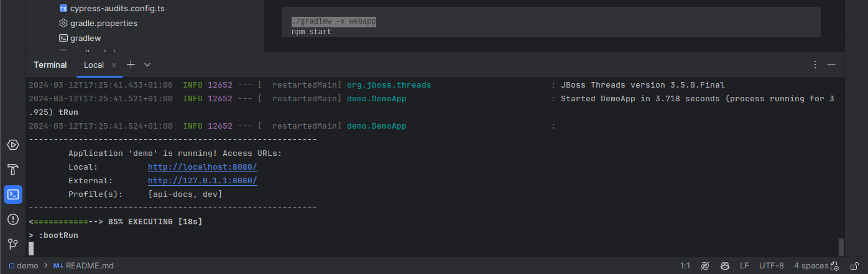Click the gear icon beside gradle.properties
The width and height of the screenshot is (868, 274).
click(x=63, y=23)
